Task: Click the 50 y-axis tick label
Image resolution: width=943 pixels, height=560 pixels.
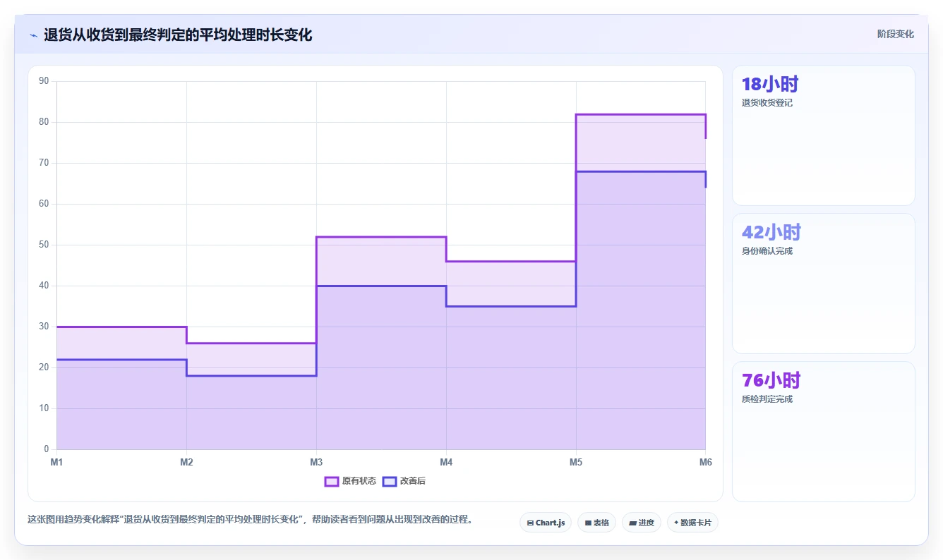Action: tap(44, 245)
